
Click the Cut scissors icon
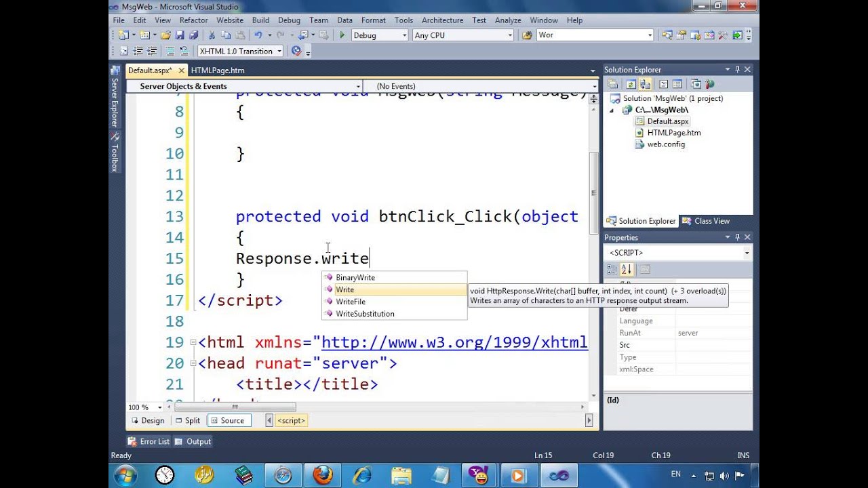coord(212,35)
